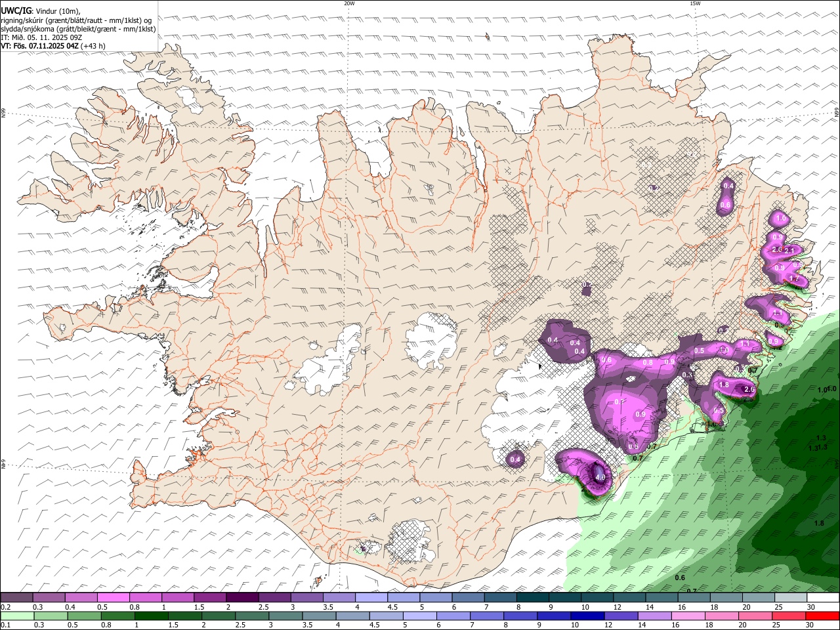Click the UWC/IG title text
This screenshot has height=630, width=840.
coord(16,10)
